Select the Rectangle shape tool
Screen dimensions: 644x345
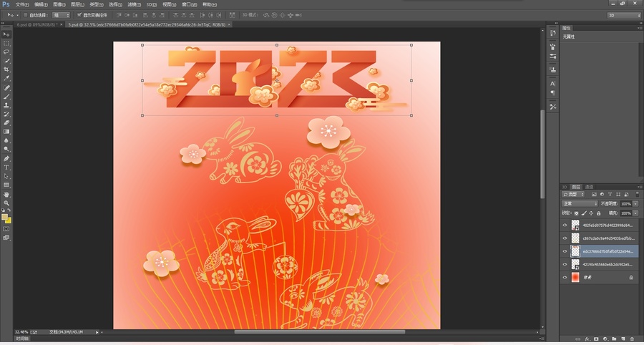[6, 185]
